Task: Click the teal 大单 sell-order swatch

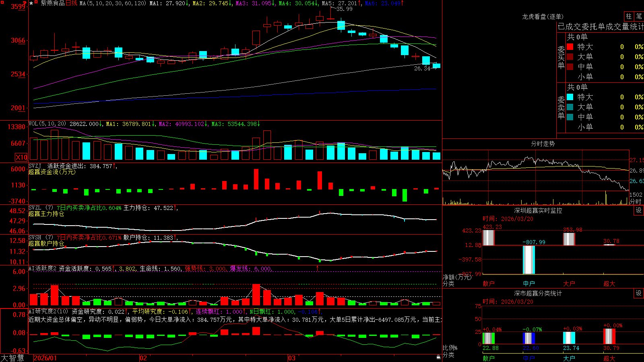Action: [570, 107]
